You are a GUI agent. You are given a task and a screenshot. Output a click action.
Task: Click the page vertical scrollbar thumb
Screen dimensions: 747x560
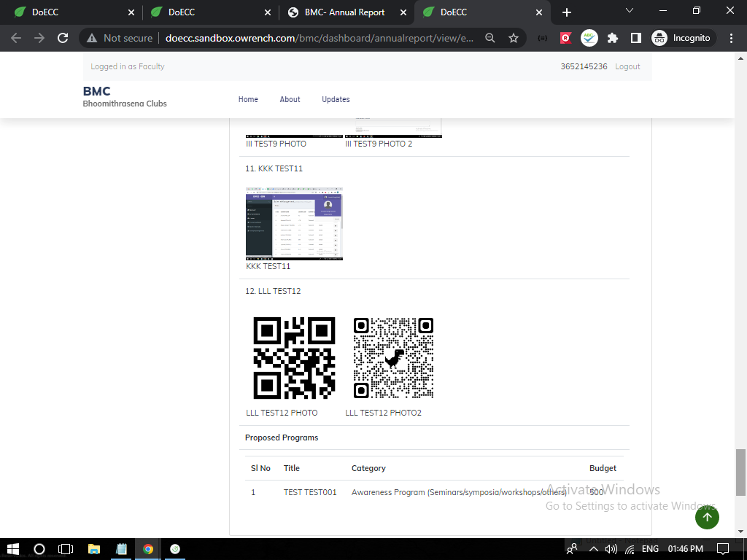(741, 472)
